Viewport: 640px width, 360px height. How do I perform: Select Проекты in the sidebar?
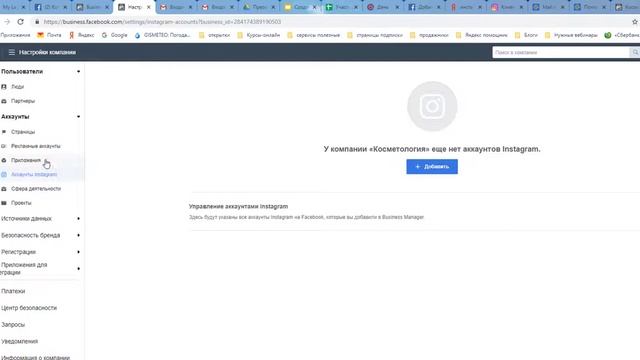click(x=21, y=203)
